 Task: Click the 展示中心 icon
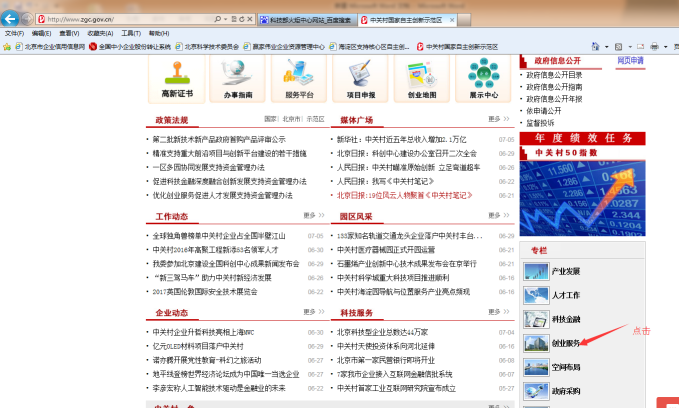point(483,74)
